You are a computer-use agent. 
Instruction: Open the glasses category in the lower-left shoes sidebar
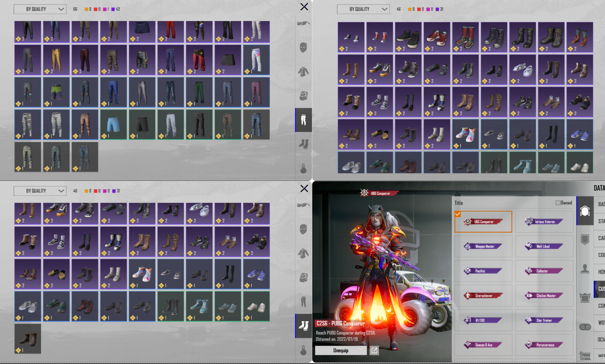coord(304,205)
